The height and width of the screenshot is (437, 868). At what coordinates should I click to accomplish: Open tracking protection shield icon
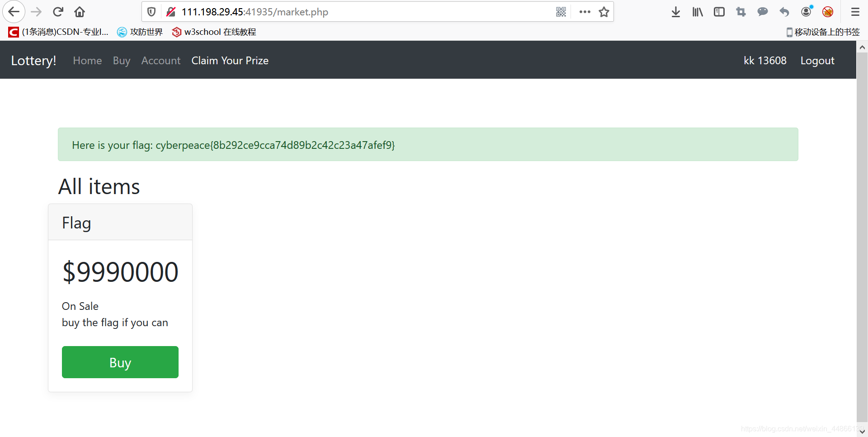click(152, 12)
